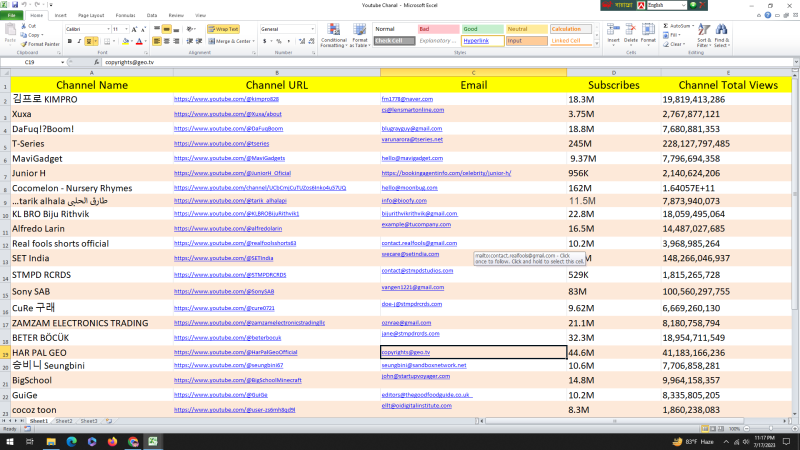Expand the Fill Color dropdown arrow

pos(131,41)
